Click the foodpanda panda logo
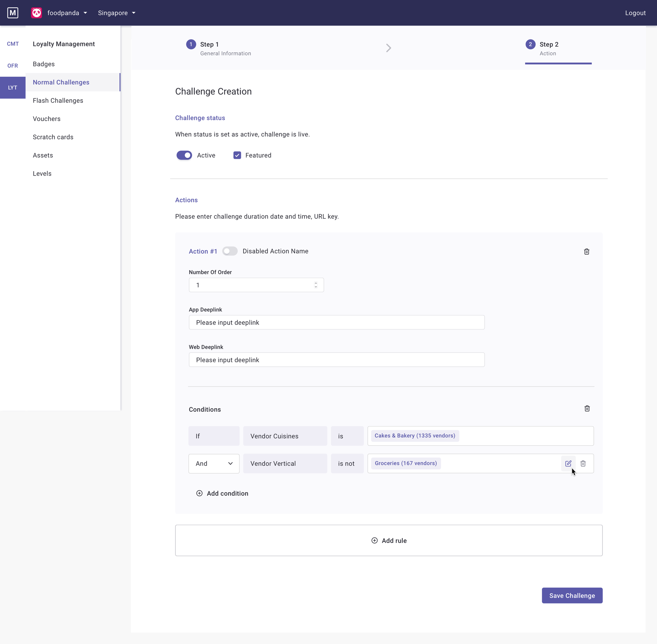 point(37,13)
